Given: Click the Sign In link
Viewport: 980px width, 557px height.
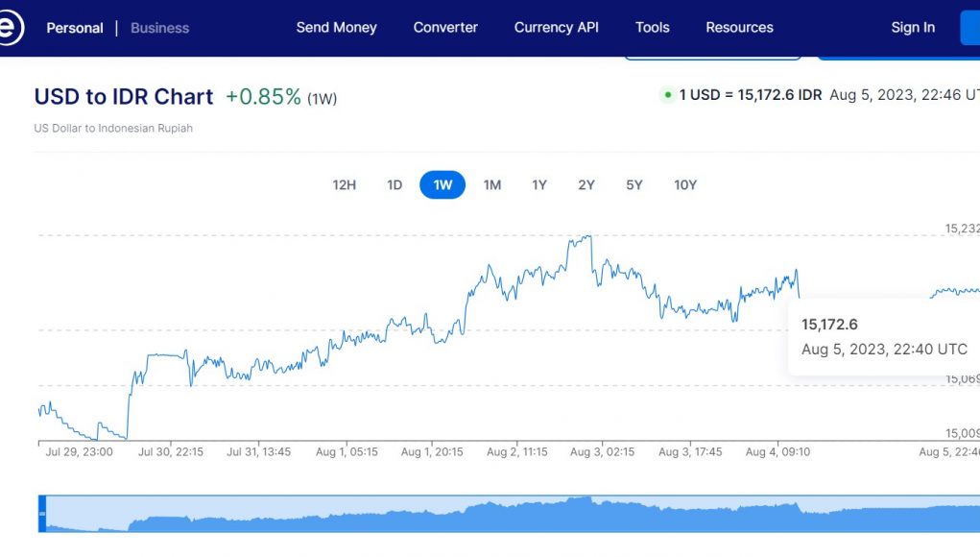Looking at the screenshot, I should [x=912, y=27].
